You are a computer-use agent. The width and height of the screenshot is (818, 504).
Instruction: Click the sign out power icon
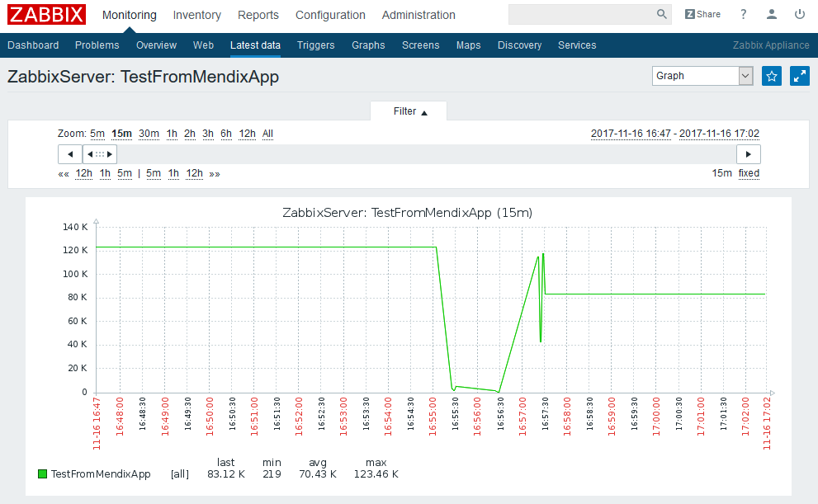point(799,15)
